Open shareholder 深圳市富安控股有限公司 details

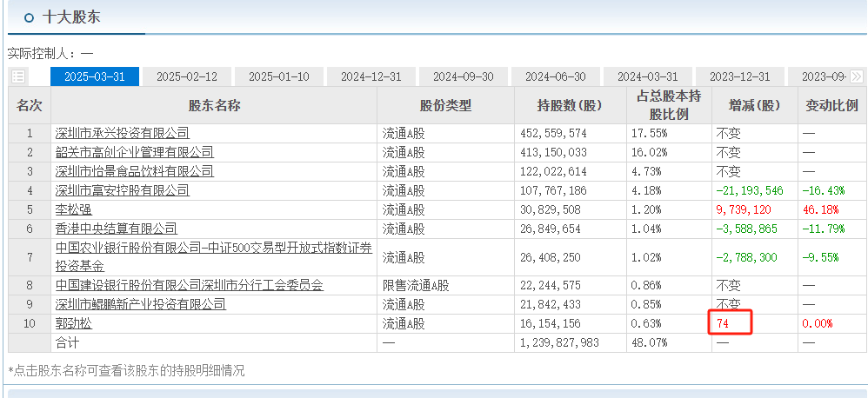pyautogui.click(x=123, y=190)
